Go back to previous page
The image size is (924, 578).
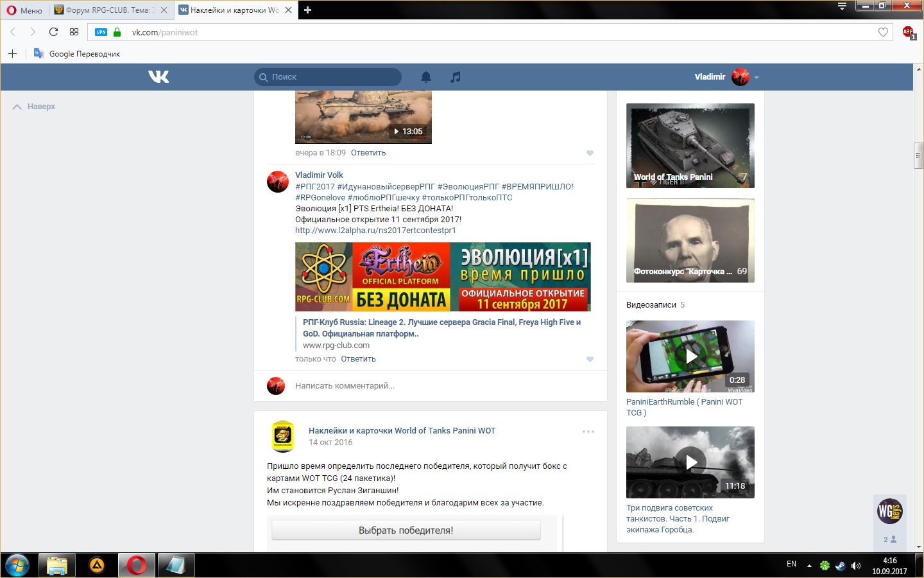[x=13, y=32]
